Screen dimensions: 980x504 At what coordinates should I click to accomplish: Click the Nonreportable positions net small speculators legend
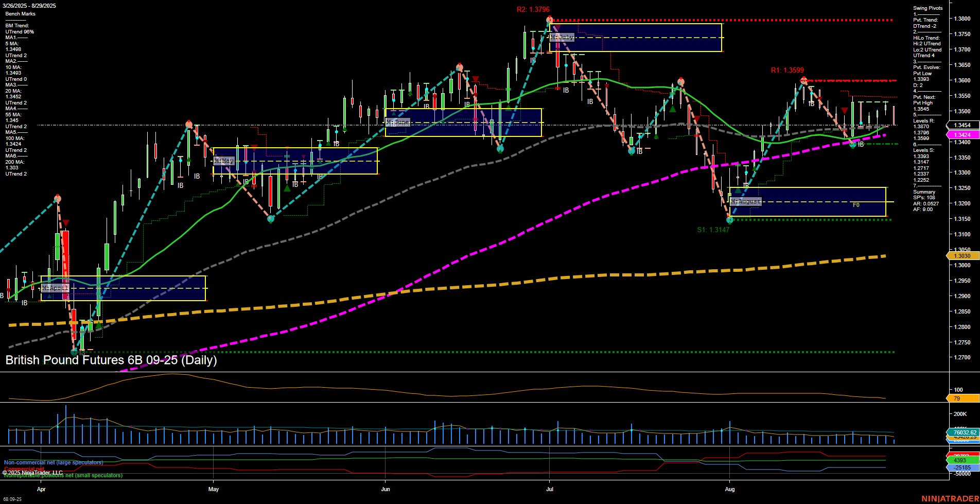63,475
